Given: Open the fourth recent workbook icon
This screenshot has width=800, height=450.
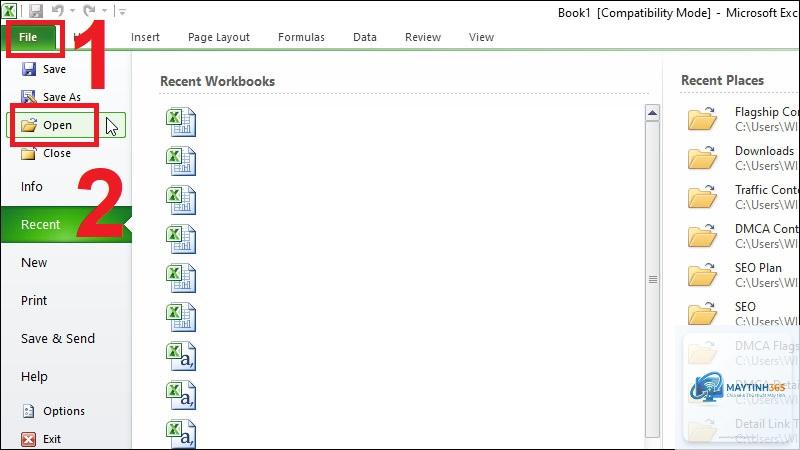Looking at the screenshot, I should pyautogui.click(x=181, y=239).
